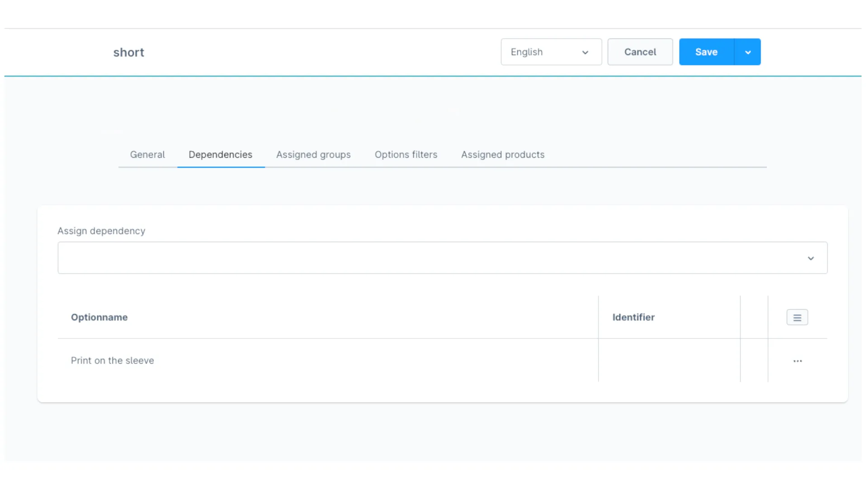
Task: Sort the table by Identifier
Action: 633,317
